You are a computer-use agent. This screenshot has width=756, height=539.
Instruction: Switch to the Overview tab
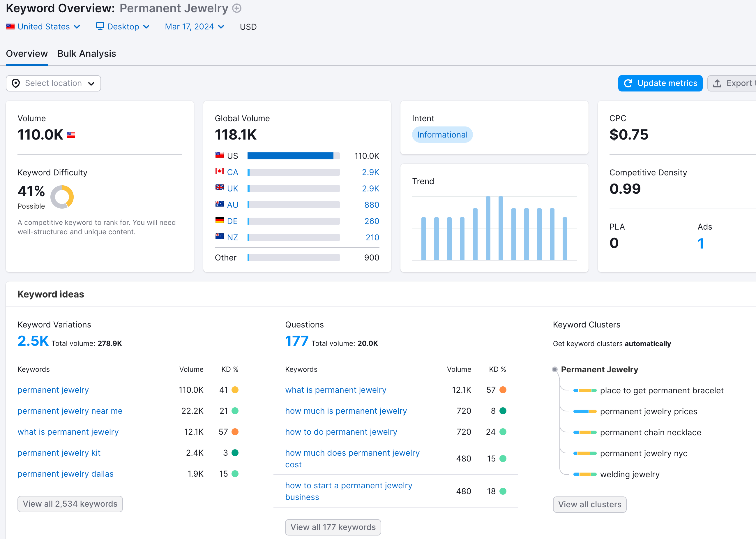click(27, 54)
